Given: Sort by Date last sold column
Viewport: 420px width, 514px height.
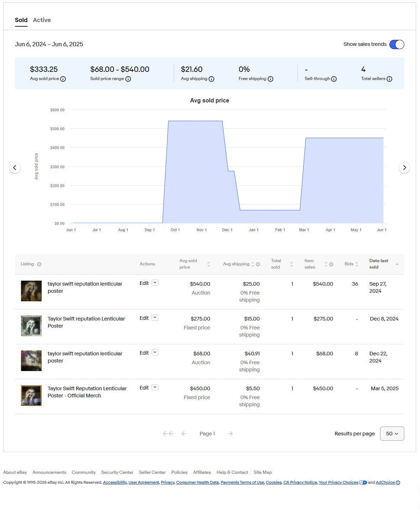Looking at the screenshot, I should click(397, 264).
